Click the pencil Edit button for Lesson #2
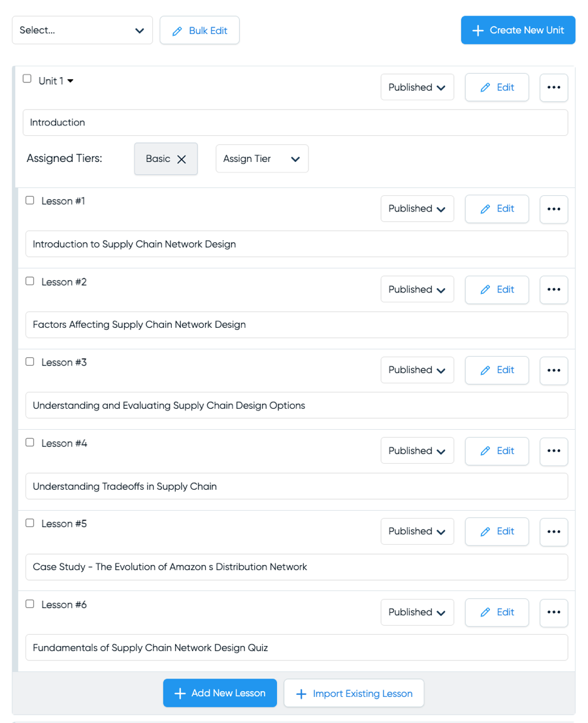Viewport: 588px width, 723px height. click(x=497, y=289)
